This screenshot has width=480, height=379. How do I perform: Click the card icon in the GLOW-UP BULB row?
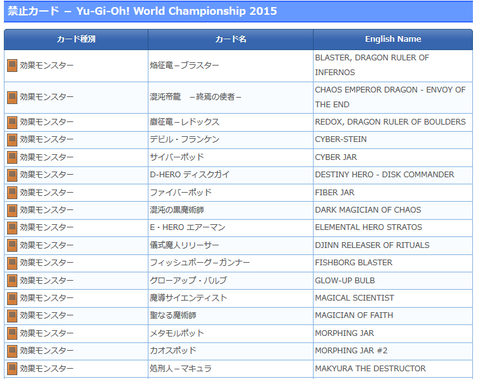(x=12, y=281)
